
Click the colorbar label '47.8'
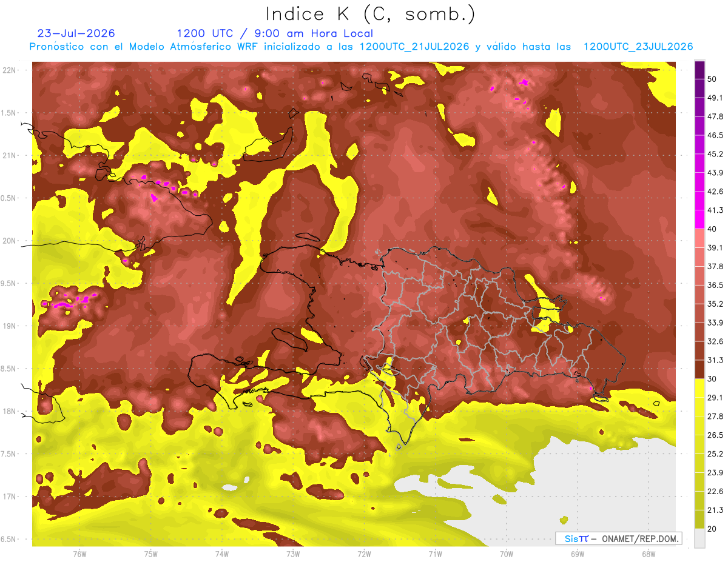pyautogui.click(x=715, y=116)
